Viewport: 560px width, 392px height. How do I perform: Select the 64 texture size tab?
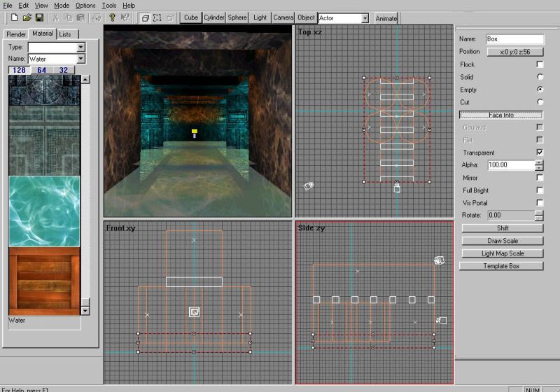[x=41, y=70]
